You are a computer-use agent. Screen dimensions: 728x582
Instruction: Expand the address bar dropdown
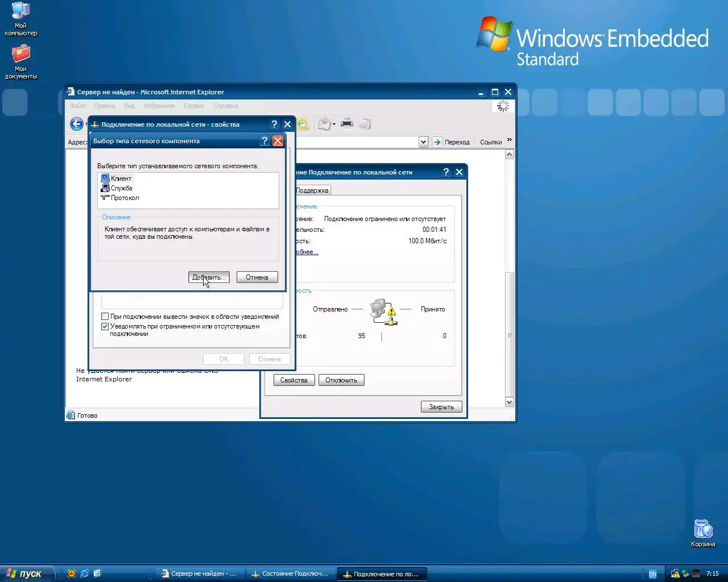(423, 142)
